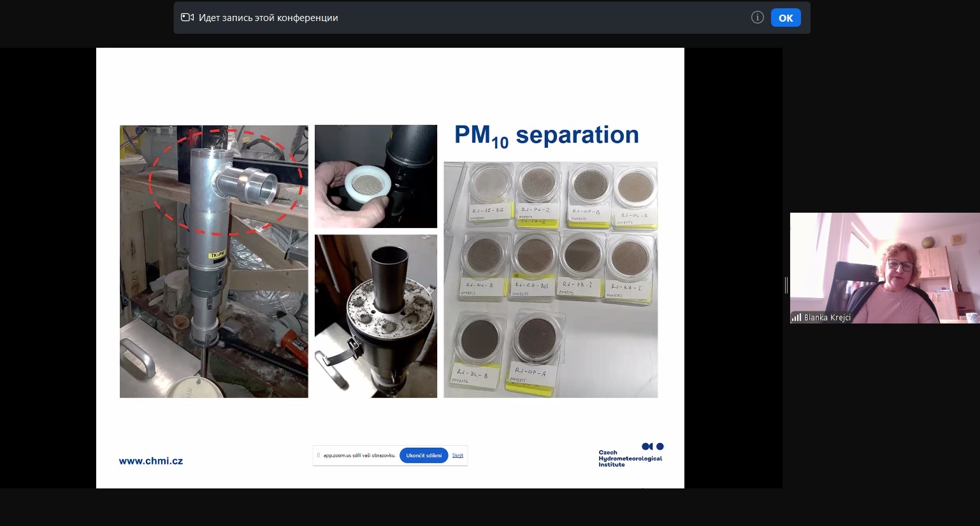980x526 pixels.
Task: Click the Skrýt link
Action: [458, 455]
